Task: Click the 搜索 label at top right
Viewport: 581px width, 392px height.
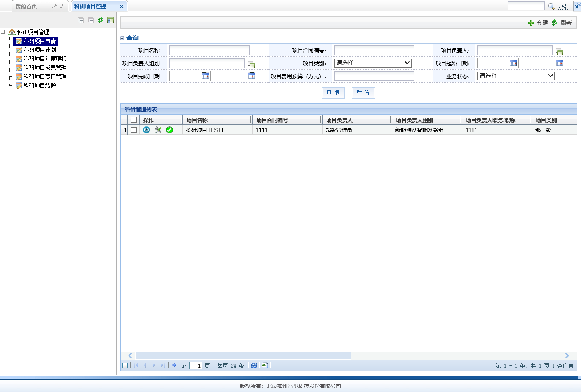Action: (x=563, y=7)
